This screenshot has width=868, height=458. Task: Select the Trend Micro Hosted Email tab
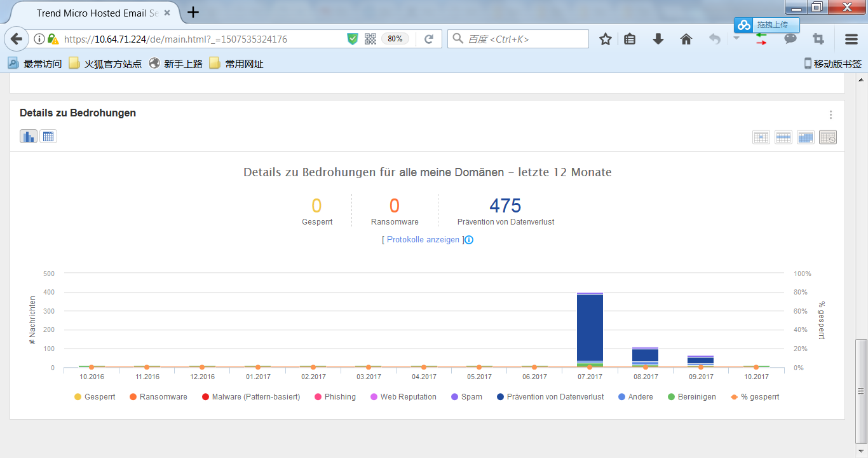click(95, 13)
